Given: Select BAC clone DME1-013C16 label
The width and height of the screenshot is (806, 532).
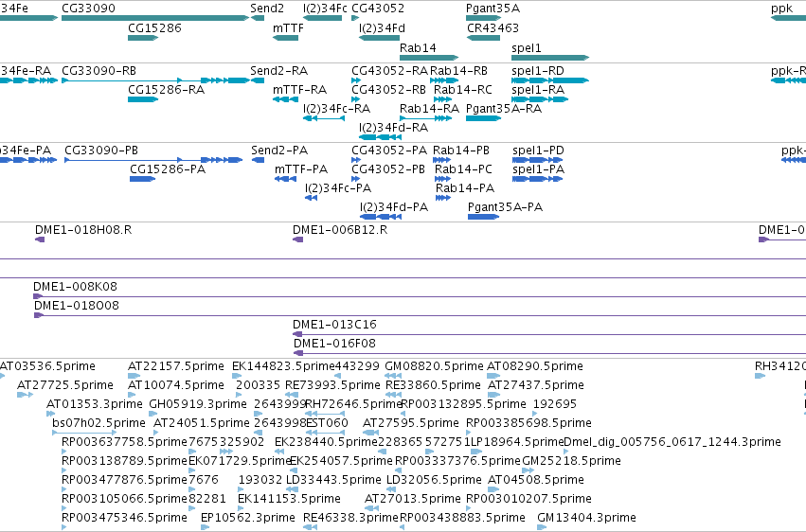Looking at the screenshot, I should coord(334,324).
